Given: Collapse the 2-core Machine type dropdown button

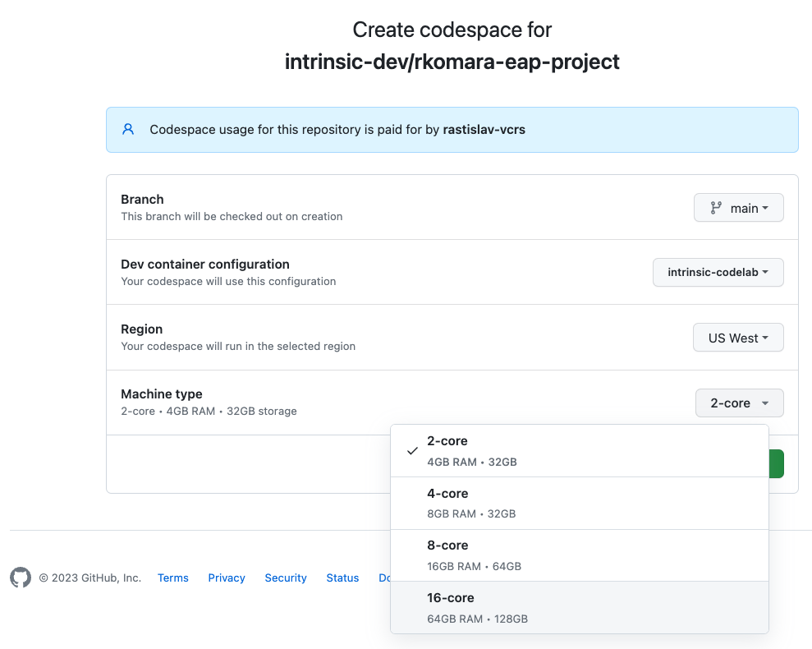Looking at the screenshot, I should click(739, 403).
